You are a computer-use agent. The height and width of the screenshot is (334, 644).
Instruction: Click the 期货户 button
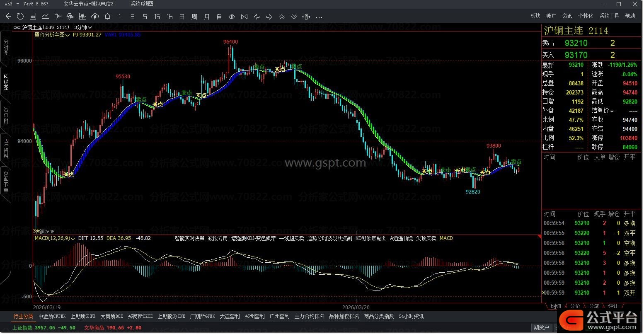click(x=541, y=328)
